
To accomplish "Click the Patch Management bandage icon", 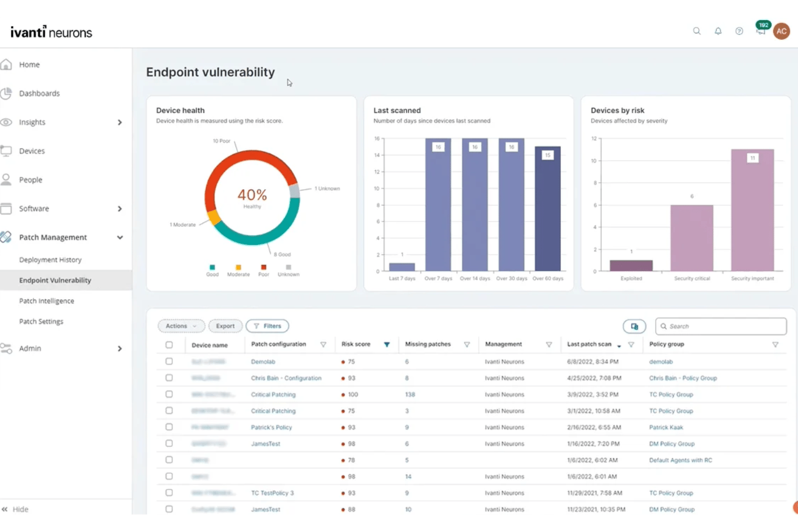I will click(6, 237).
